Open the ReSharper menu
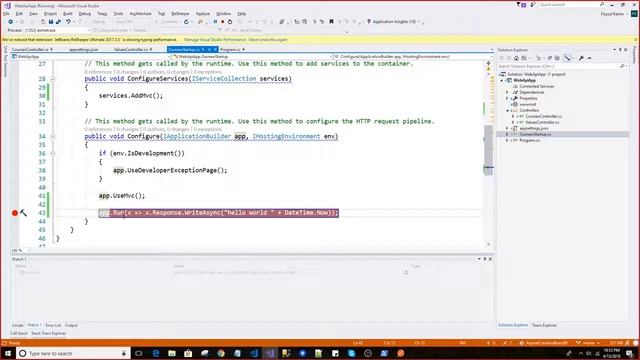Image resolution: width=640 pixels, height=360 pixels. tap(180, 13)
